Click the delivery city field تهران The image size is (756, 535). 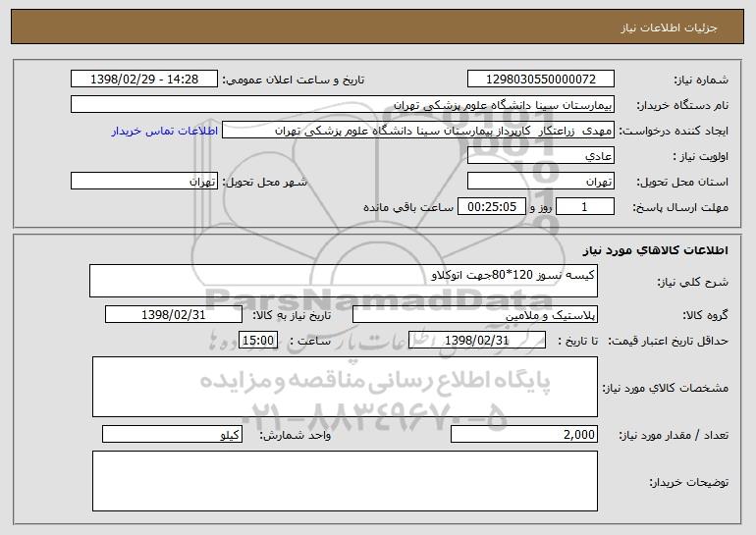pyautogui.click(x=144, y=182)
